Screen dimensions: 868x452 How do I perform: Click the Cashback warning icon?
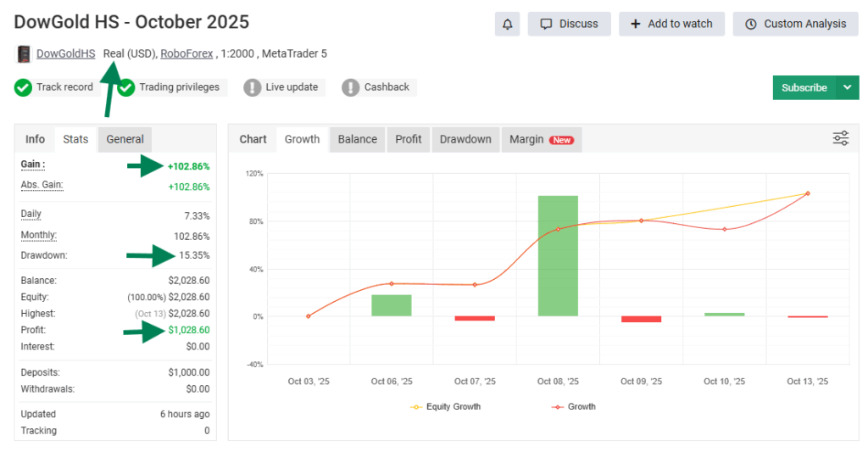point(351,87)
